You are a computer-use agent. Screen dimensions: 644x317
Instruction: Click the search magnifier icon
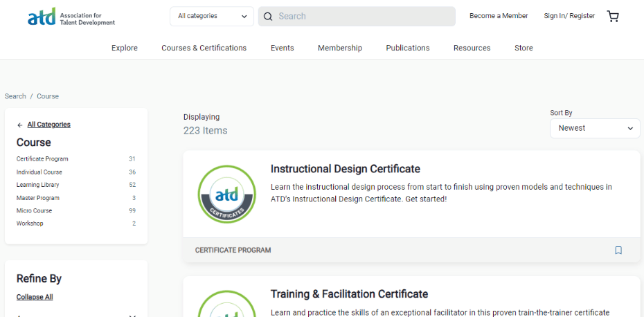tap(268, 17)
